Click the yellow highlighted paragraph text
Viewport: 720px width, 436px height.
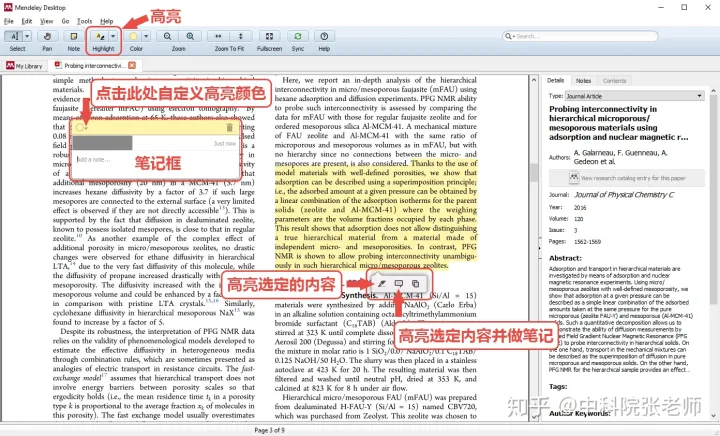376,214
